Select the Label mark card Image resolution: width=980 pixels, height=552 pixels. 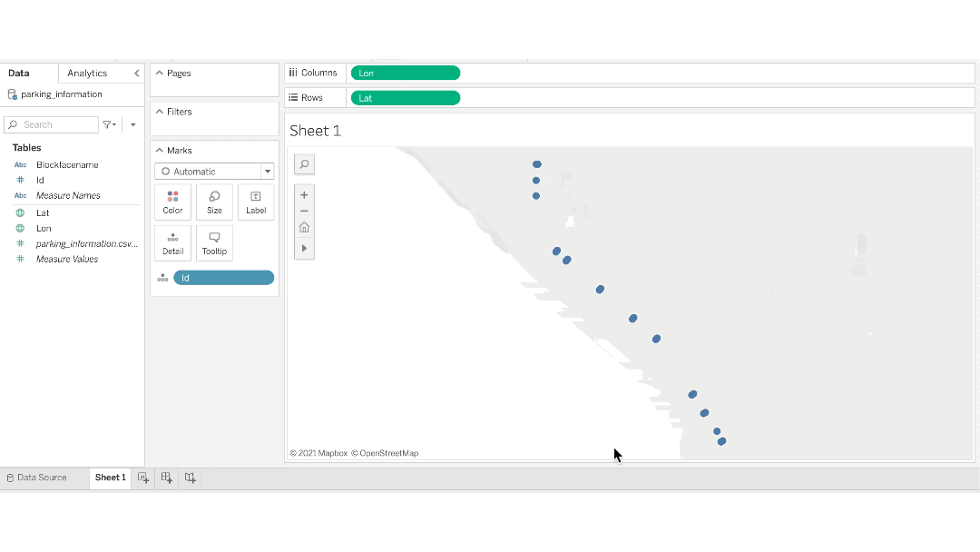coord(255,201)
